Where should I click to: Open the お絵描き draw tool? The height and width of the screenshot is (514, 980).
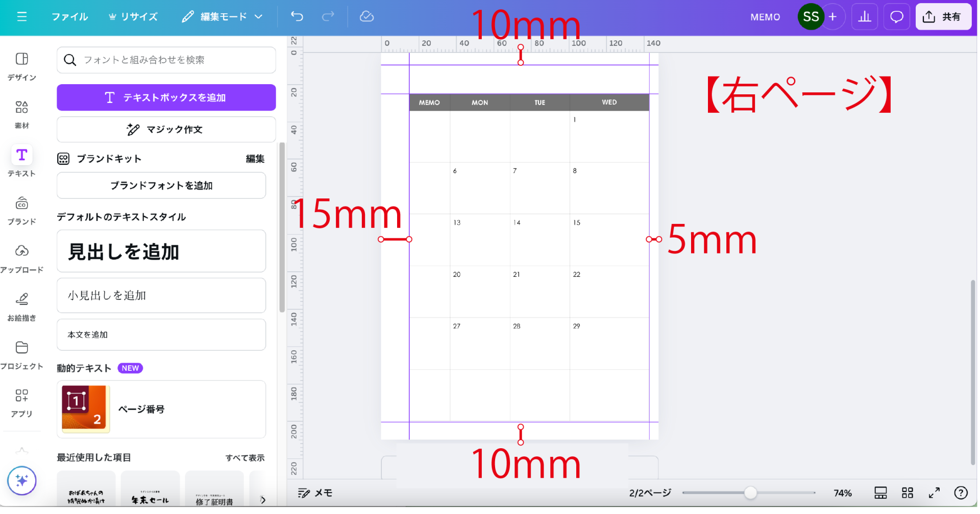[x=22, y=306]
